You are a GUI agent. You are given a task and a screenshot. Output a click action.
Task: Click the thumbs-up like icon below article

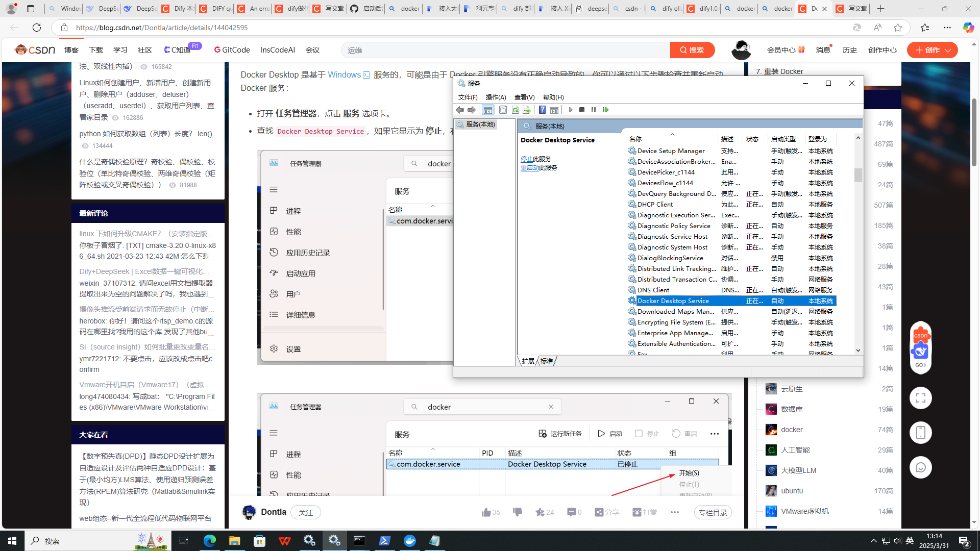486,512
